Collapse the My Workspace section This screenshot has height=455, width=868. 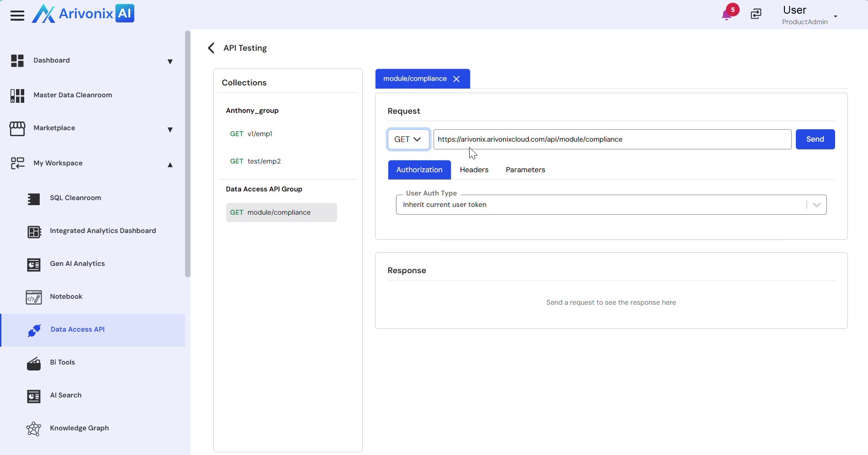coord(170,164)
